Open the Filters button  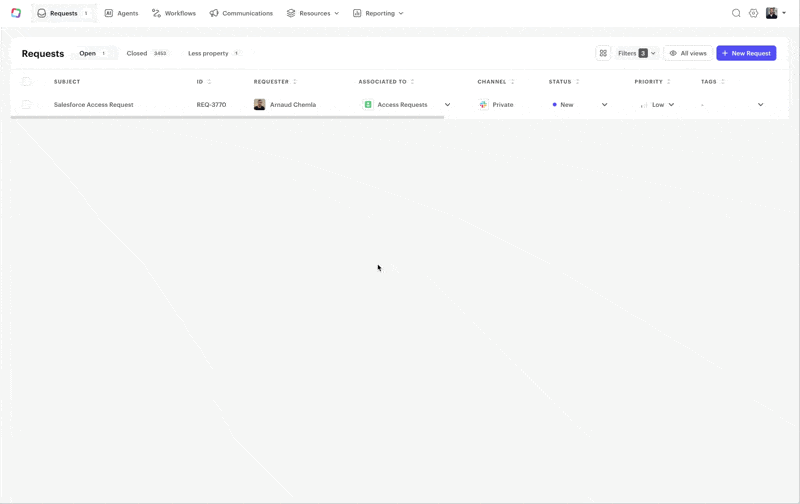(636, 53)
